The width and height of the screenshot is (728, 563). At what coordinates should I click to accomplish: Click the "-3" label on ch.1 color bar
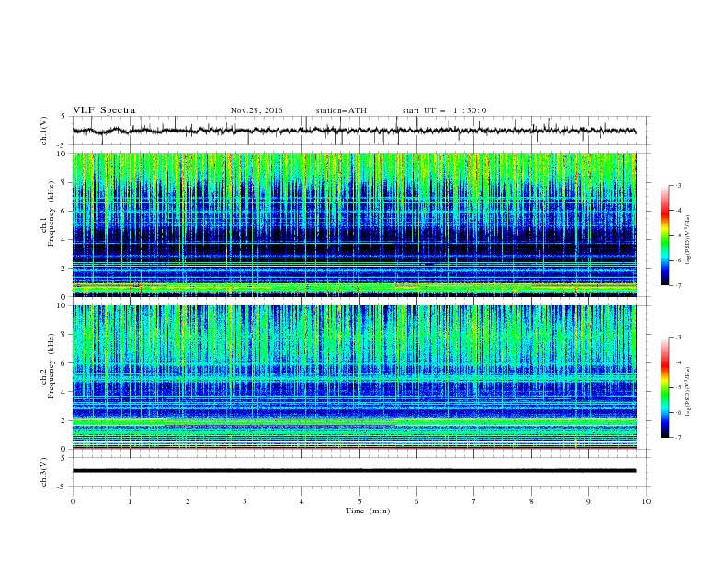coord(678,185)
